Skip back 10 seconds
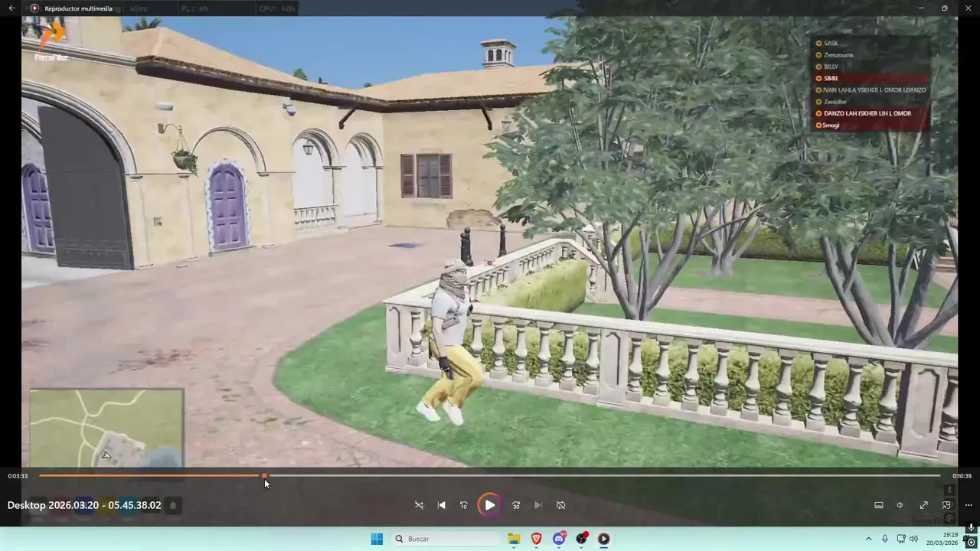Screen dimensions: 980x551 [x=464, y=505]
